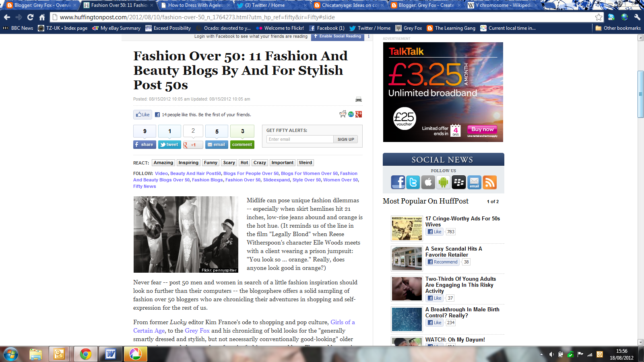React to article as Amazing
The image size is (644, 362).
[x=163, y=162]
